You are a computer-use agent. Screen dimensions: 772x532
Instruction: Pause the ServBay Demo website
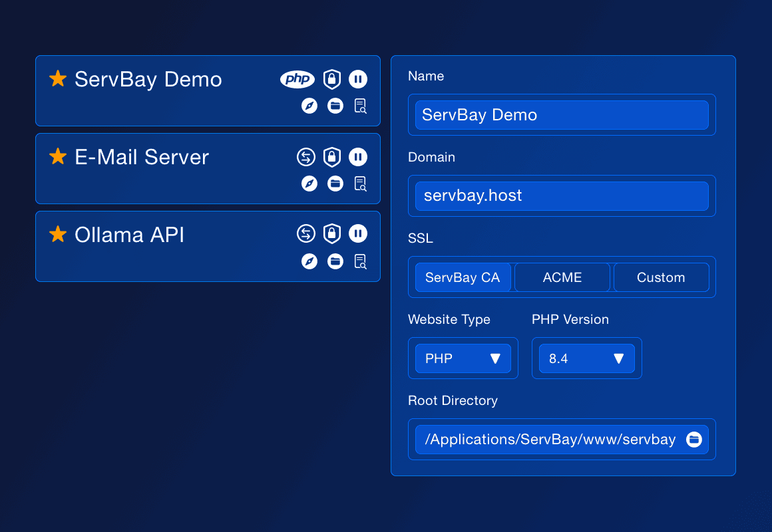pyautogui.click(x=358, y=78)
